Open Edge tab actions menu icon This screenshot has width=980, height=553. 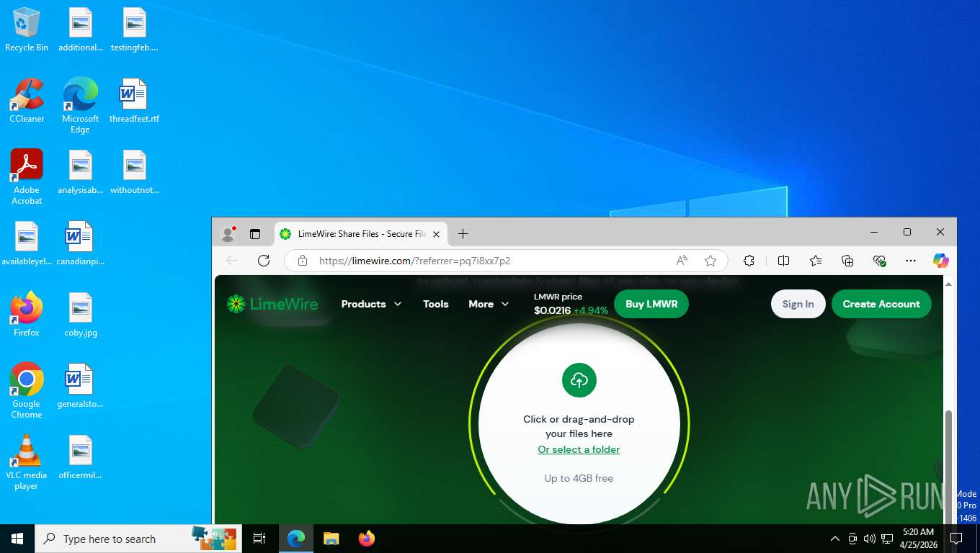(x=255, y=233)
